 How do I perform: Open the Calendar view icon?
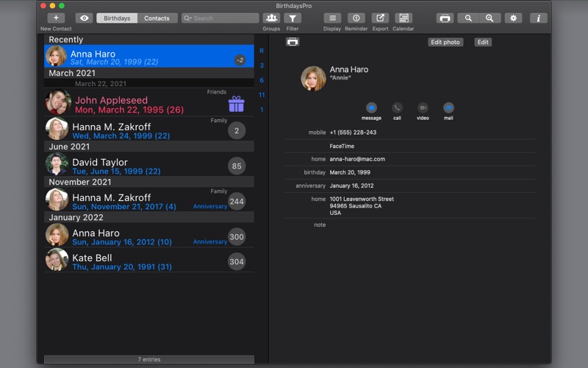coord(404,18)
